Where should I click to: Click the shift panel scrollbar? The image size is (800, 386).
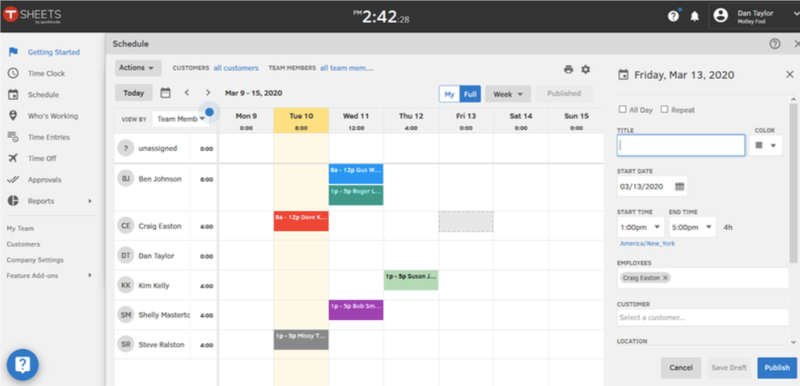pos(793,183)
